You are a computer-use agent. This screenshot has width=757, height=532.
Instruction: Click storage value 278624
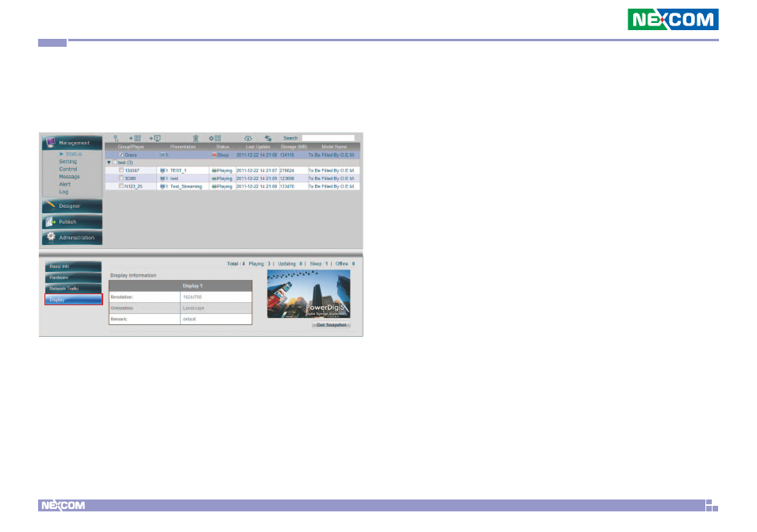coord(287,170)
